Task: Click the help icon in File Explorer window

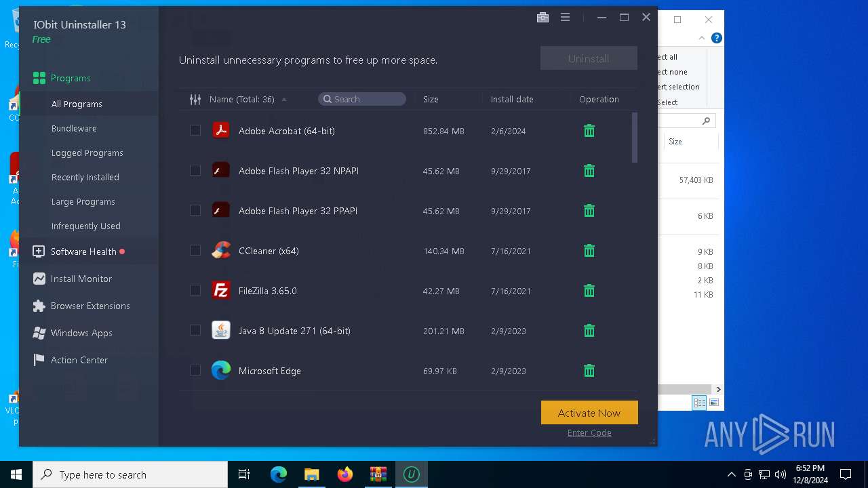Action: click(716, 38)
